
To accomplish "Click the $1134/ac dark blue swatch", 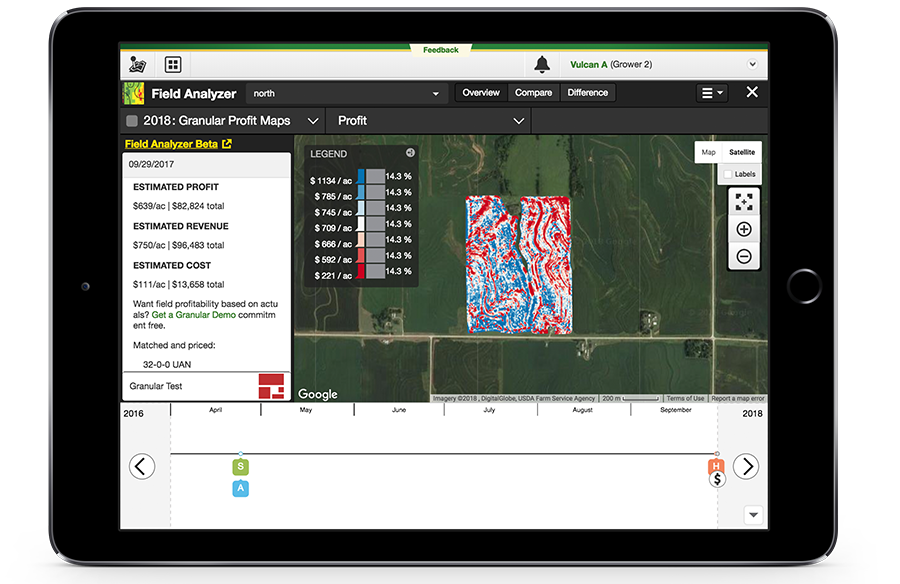I will (361, 176).
